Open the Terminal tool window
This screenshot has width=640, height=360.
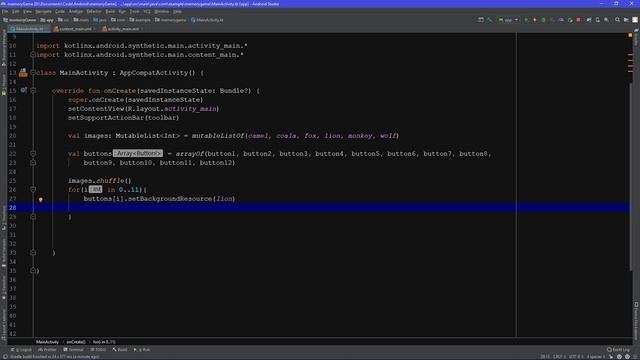[x=73, y=350]
